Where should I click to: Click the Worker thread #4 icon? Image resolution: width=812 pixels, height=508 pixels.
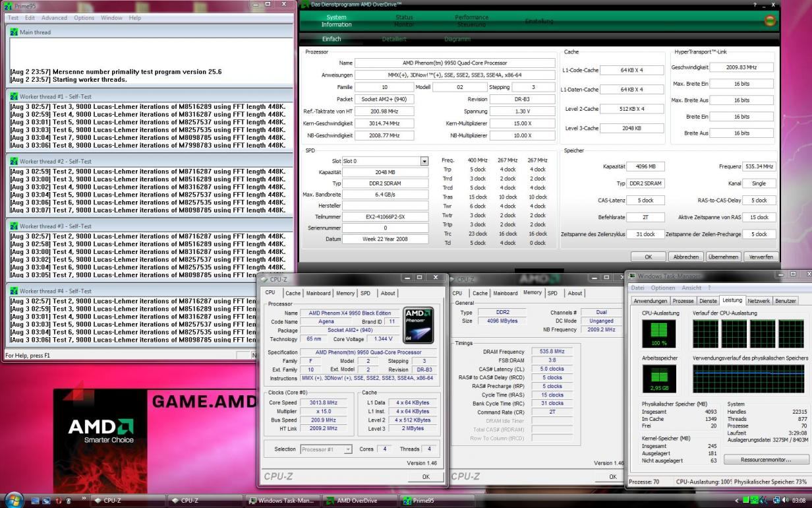(x=14, y=291)
